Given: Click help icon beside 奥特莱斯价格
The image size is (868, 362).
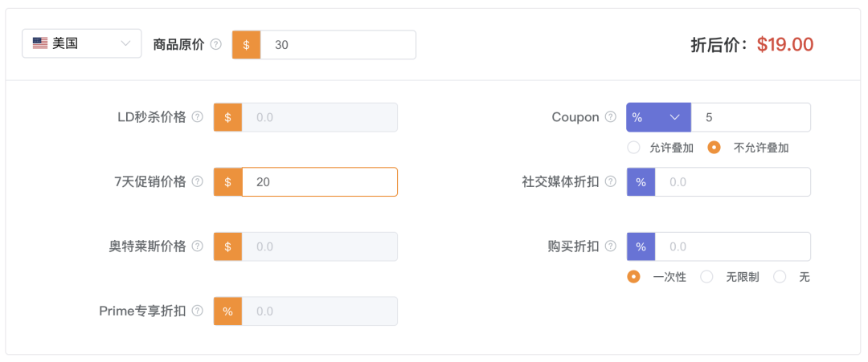Looking at the screenshot, I should coord(198,246).
